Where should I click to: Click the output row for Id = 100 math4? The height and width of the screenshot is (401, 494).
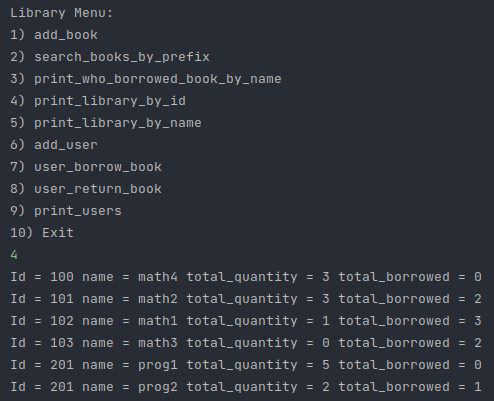pyautogui.click(x=246, y=277)
